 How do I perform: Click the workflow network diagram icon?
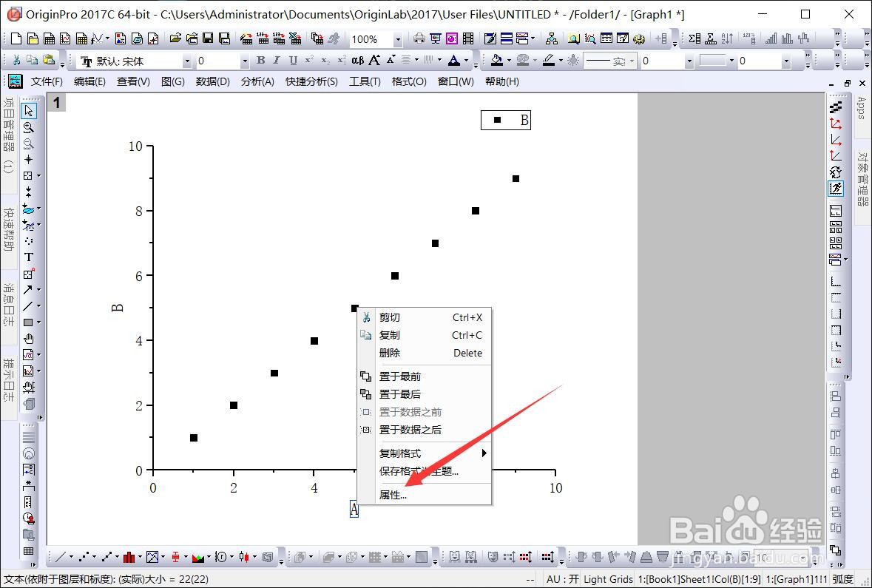pyautogui.click(x=552, y=38)
